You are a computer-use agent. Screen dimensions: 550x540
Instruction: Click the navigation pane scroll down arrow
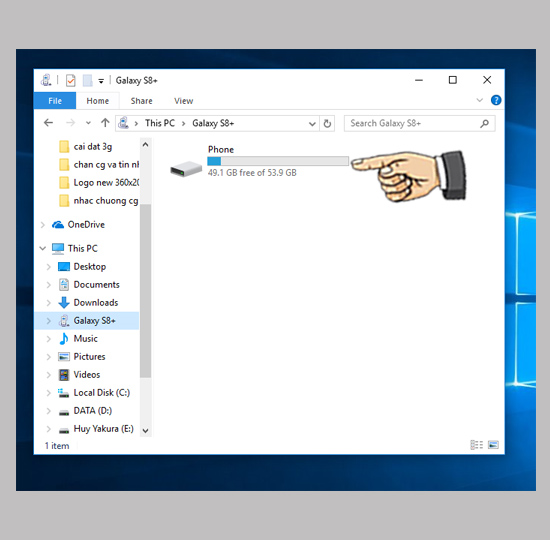[x=145, y=430]
